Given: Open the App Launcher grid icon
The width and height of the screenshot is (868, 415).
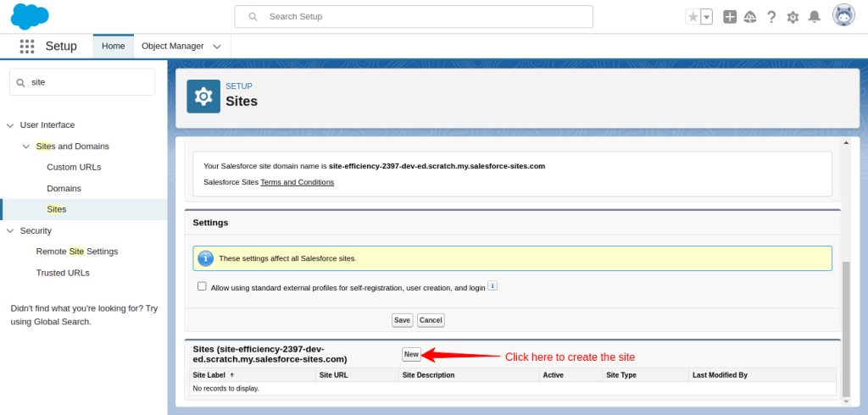Looking at the screenshot, I should tap(27, 46).
